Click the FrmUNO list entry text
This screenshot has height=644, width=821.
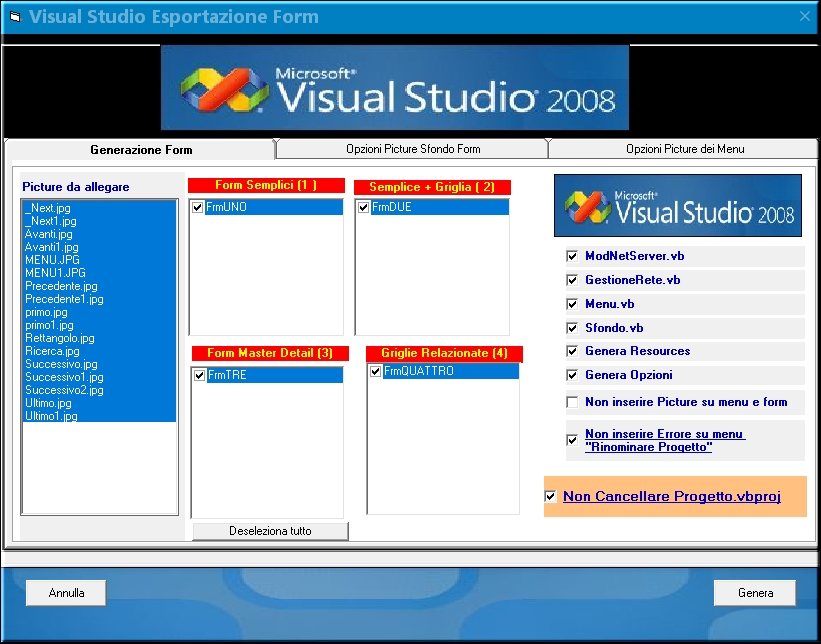coord(226,207)
